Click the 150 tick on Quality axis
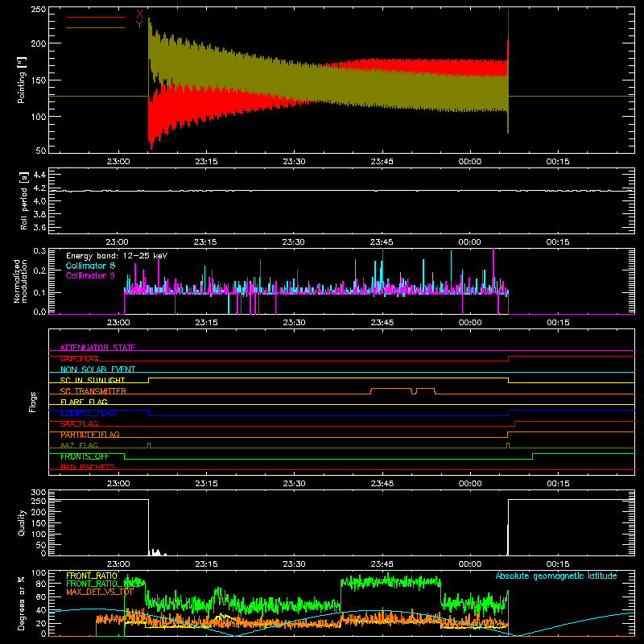Image resolution: width=644 pixels, height=644 pixels. click(x=38, y=523)
